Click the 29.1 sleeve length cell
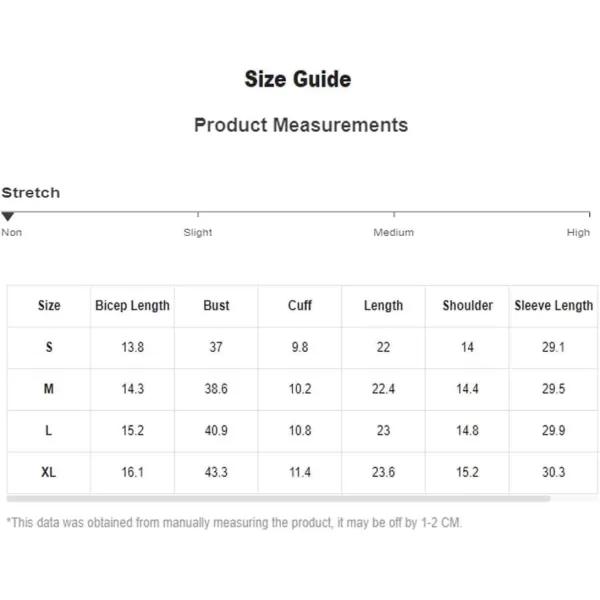Image resolution: width=600 pixels, height=600 pixels. point(553,347)
